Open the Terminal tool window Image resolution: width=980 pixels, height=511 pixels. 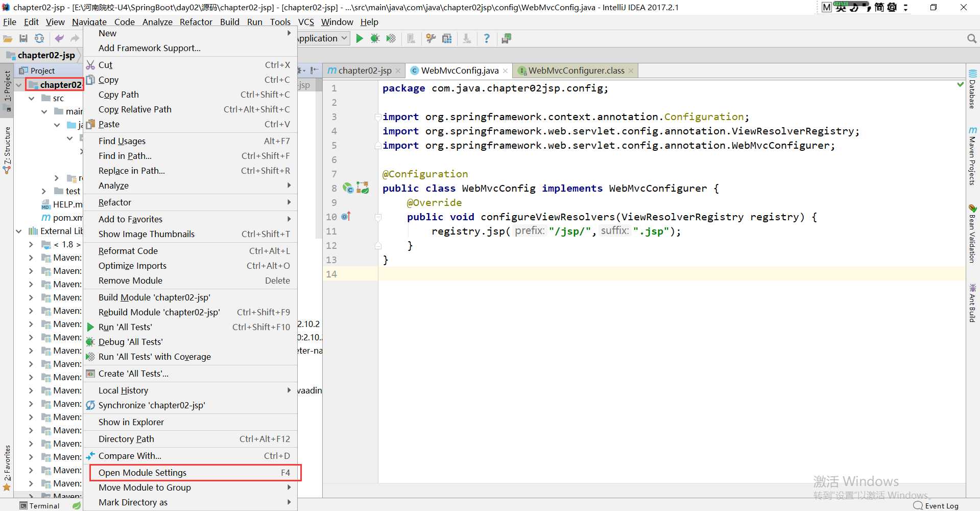click(x=39, y=506)
